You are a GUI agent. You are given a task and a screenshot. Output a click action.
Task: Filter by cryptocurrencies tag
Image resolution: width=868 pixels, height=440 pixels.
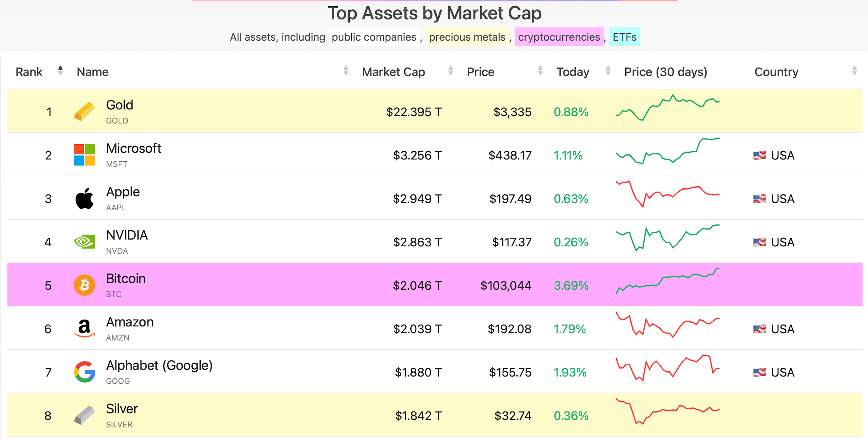tap(559, 37)
